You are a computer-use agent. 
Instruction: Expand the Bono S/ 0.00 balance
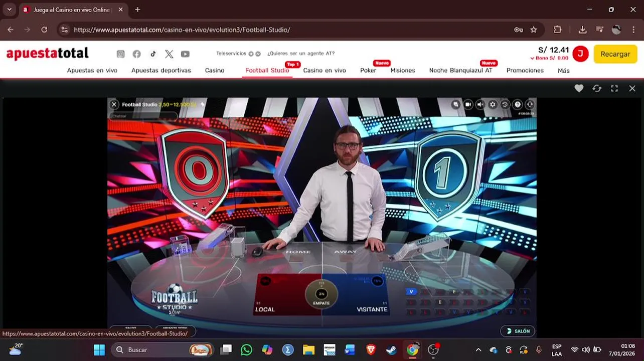[549, 58]
